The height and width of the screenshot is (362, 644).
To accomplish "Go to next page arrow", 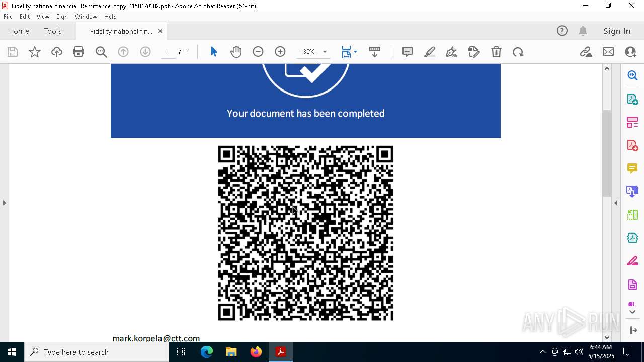I will [145, 52].
